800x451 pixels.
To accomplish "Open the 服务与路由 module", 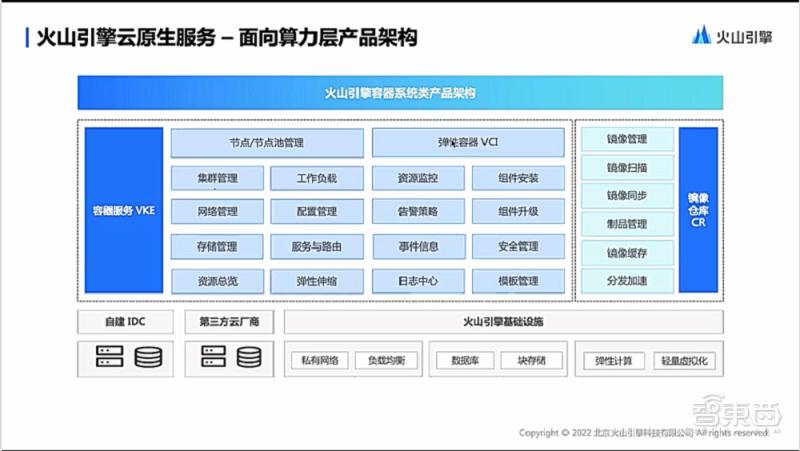I will [317, 247].
